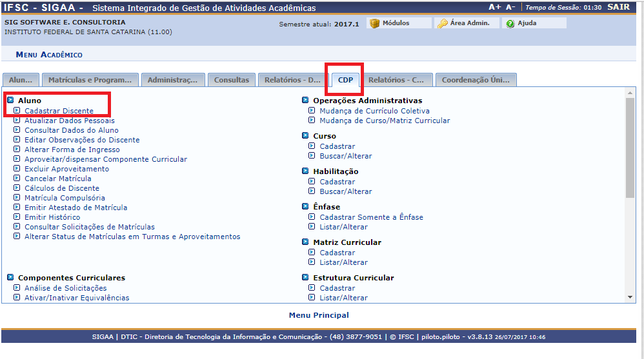Image resolution: width=644 pixels, height=359 pixels.
Task: Click the icon beside Operações Administrativas
Action: coord(306,101)
